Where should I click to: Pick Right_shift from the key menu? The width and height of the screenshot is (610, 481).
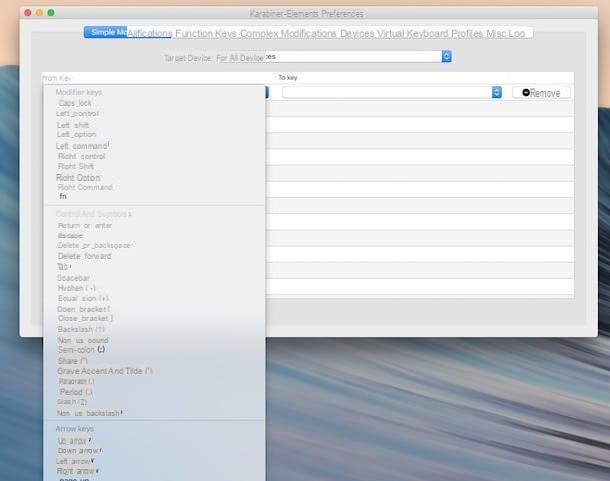76,166
